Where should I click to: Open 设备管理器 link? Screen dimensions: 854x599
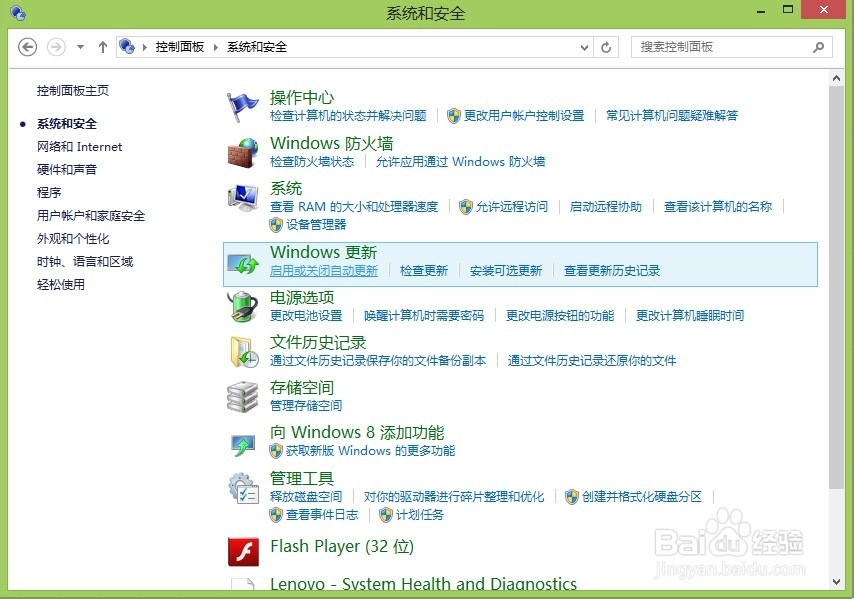[x=316, y=224]
